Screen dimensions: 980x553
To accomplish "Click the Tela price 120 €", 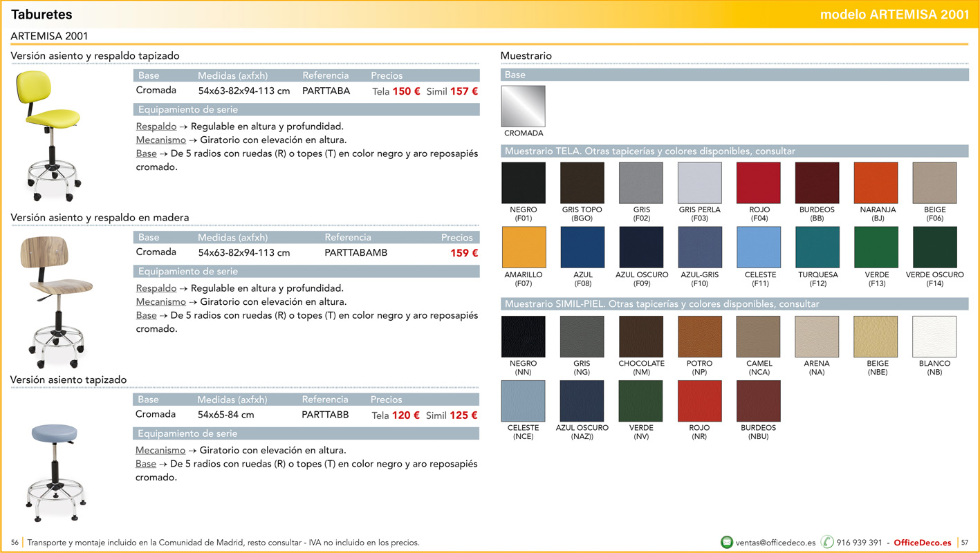I will pos(406,415).
